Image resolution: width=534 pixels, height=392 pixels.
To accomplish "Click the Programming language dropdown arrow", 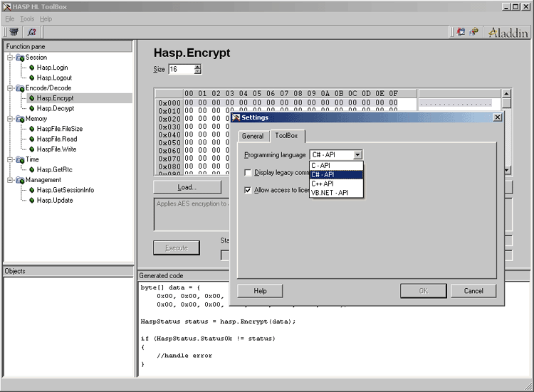I will coord(357,155).
